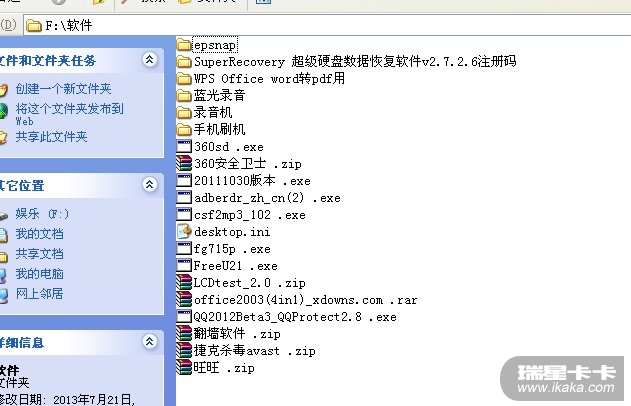Click the WPS Office word转pdf用 folder icon
This screenshot has width=631, height=406.
coord(184,78)
